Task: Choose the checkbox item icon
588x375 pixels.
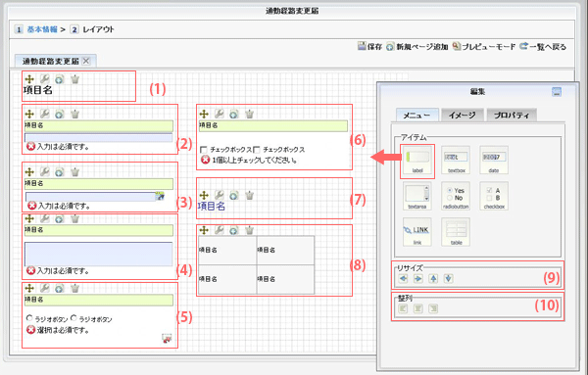Action: [494, 196]
